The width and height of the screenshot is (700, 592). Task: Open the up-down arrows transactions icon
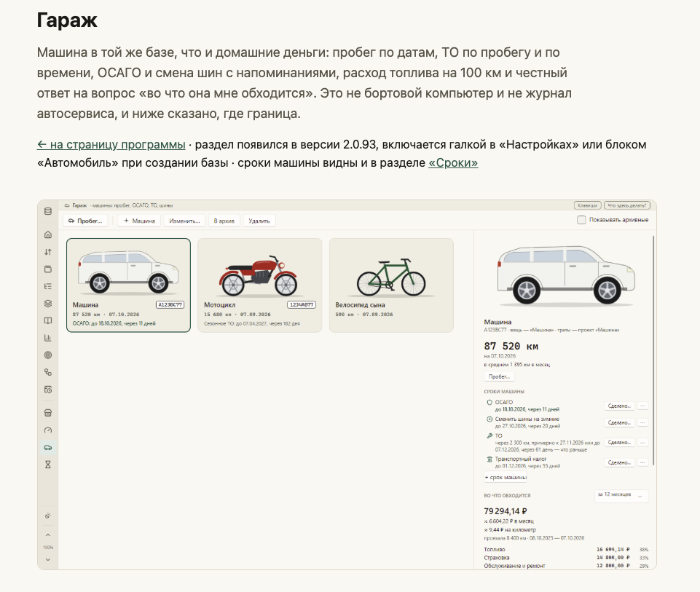(x=48, y=252)
